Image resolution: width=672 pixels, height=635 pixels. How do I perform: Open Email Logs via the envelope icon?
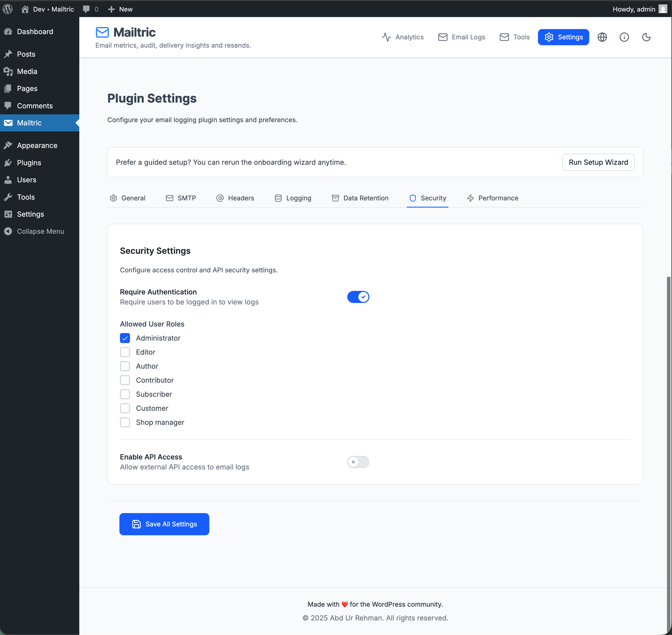[443, 37]
